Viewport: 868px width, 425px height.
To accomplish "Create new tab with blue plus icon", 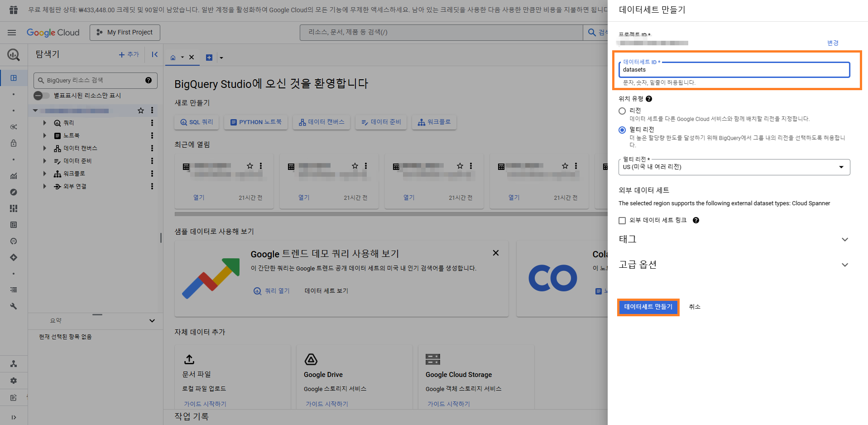I will [209, 58].
